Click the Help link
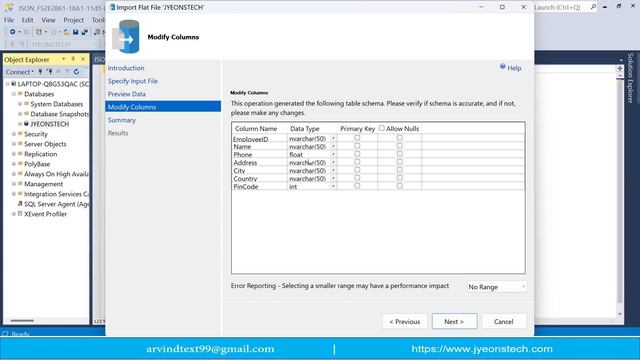This screenshot has height=360, width=640. point(514,68)
